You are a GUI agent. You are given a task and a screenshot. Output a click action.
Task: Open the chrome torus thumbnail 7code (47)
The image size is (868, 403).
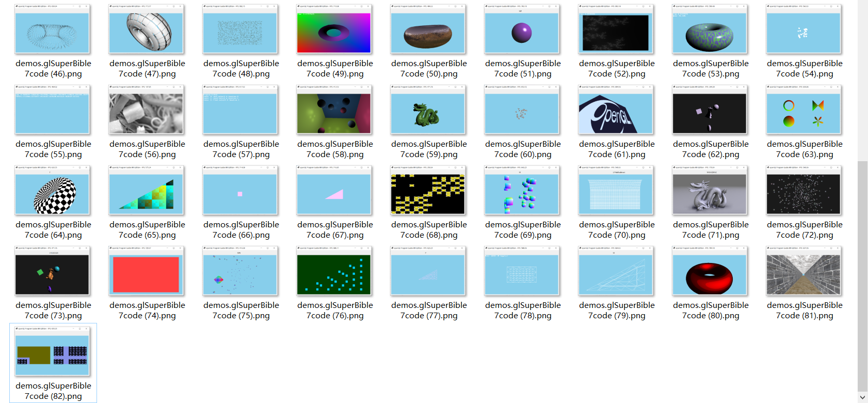point(146,33)
